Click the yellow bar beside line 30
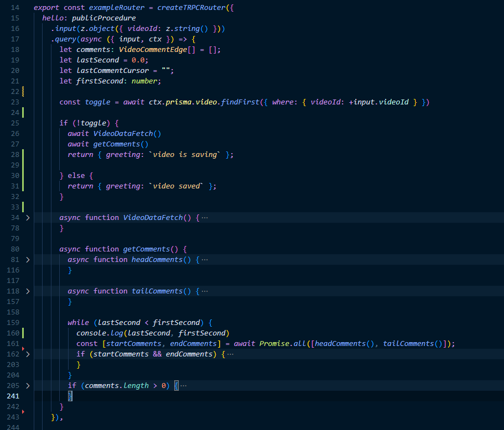The height and width of the screenshot is (430, 504). [22, 175]
